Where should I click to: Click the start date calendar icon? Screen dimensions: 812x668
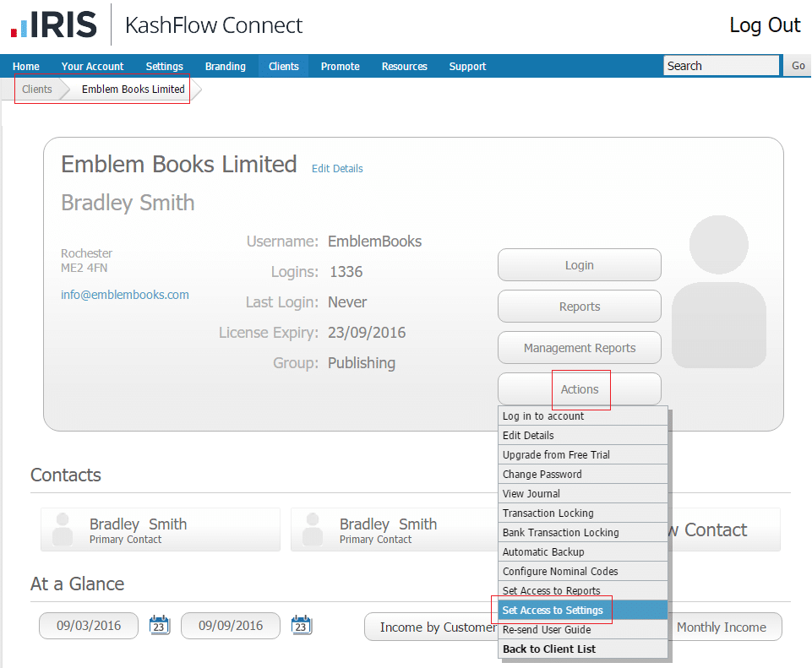[x=160, y=626]
